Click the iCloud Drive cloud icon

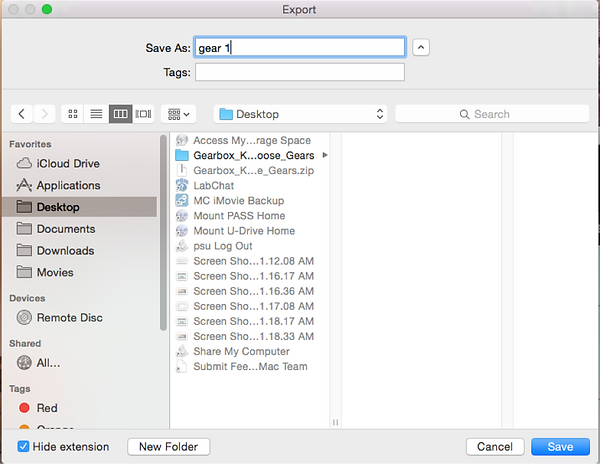(24, 163)
